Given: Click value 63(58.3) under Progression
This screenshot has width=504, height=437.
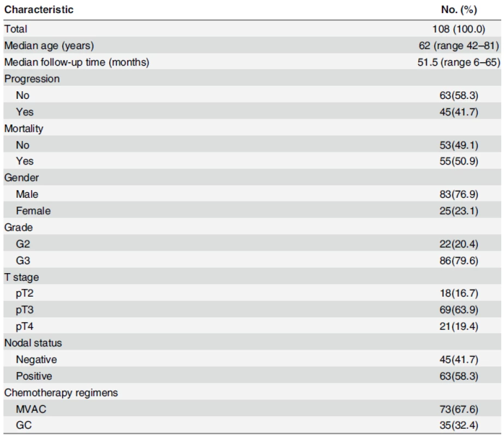Looking at the screenshot, I should coord(459,95).
